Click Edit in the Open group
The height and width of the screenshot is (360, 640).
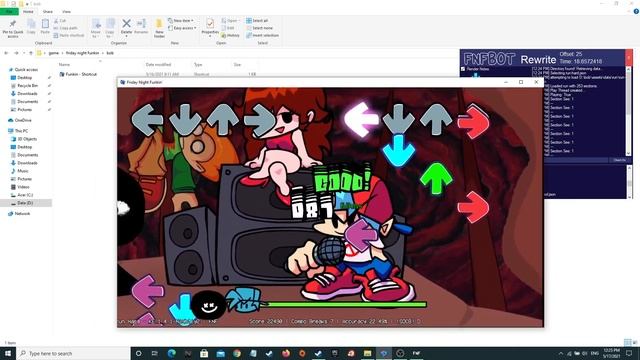tap(228, 28)
